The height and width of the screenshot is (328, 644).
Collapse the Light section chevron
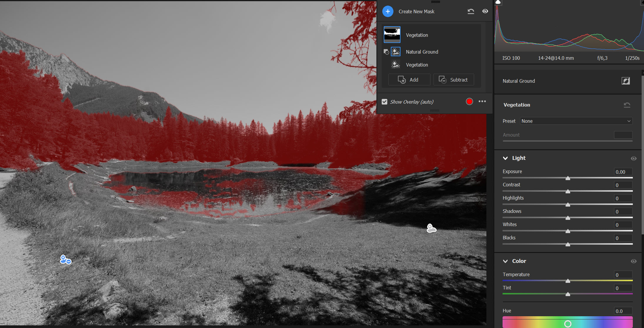(x=505, y=158)
